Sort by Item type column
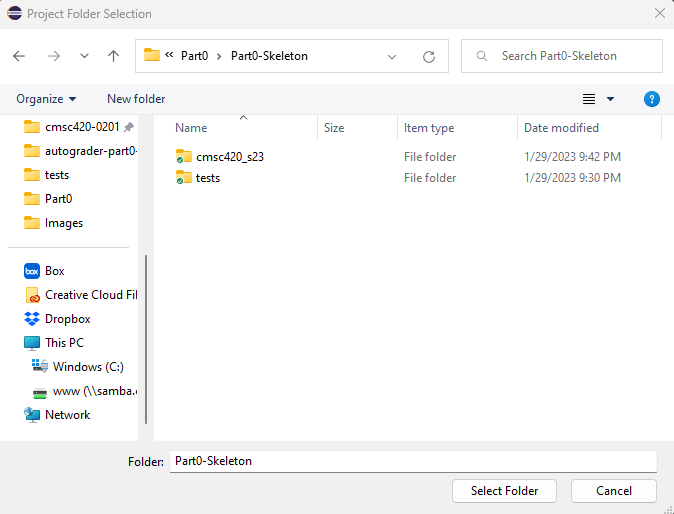This screenshot has height=514, width=674. pos(429,128)
